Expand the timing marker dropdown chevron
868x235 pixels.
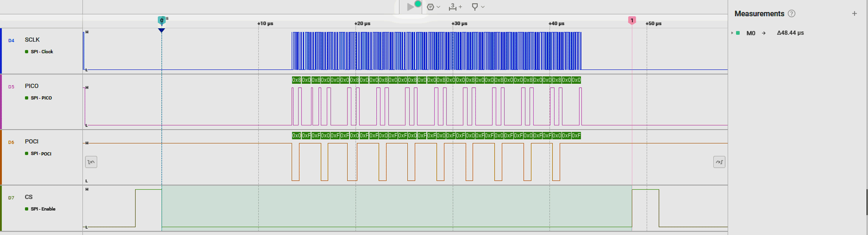(x=483, y=7)
